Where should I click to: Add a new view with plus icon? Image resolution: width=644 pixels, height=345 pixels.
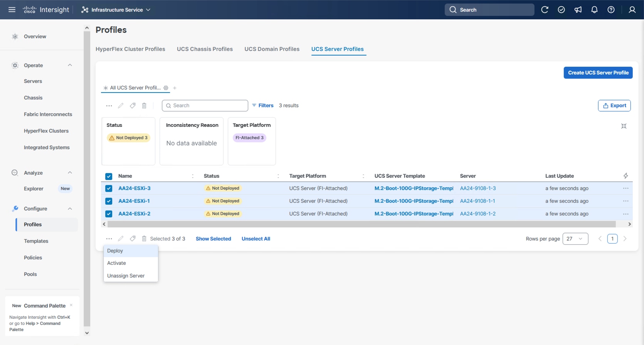(175, 88)
